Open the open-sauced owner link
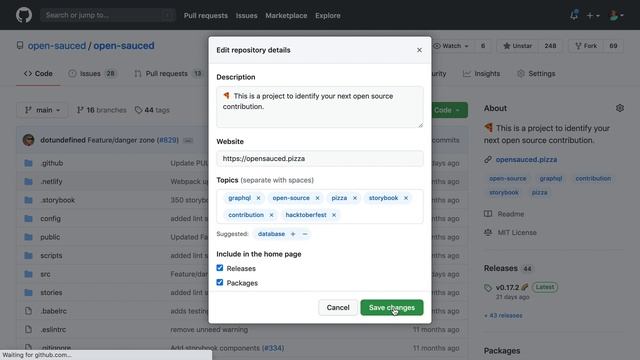This screenshot has height=360, width=640. click(x=57, y=46)
